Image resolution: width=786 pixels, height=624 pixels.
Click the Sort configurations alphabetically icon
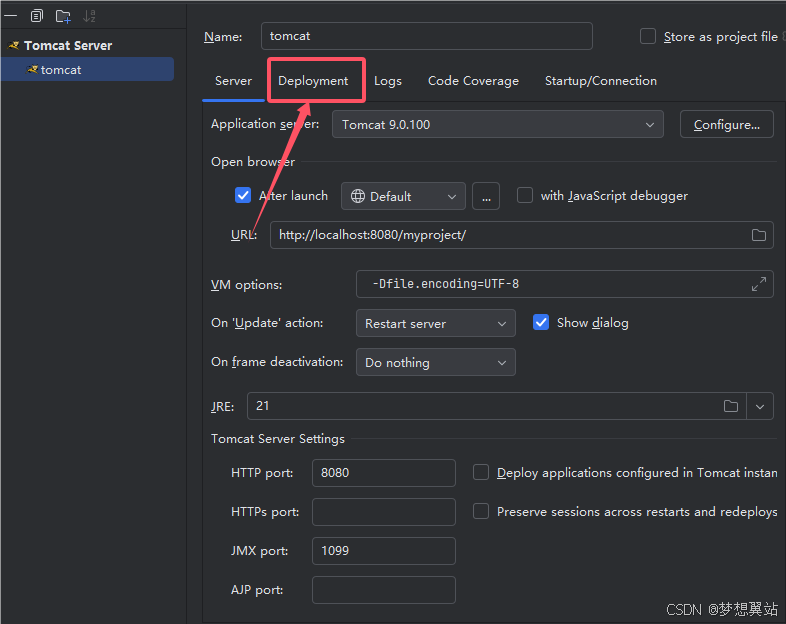(x=89, y=16)
